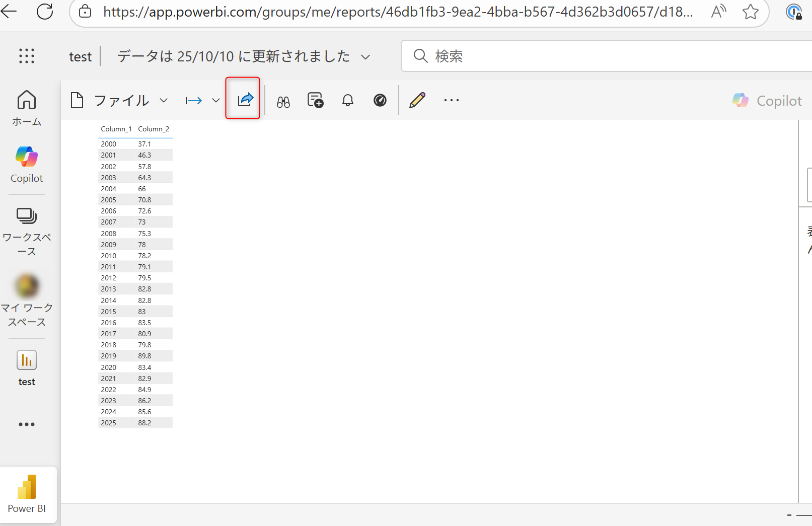Navigate to ホーム in the sidebar

pyautogui.click(x=26, y=107)
